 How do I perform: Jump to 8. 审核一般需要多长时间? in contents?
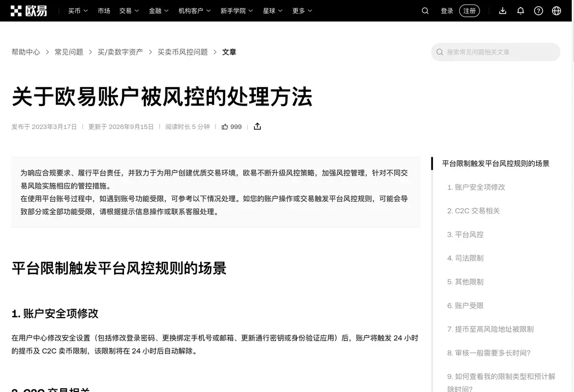coord(489,353)
